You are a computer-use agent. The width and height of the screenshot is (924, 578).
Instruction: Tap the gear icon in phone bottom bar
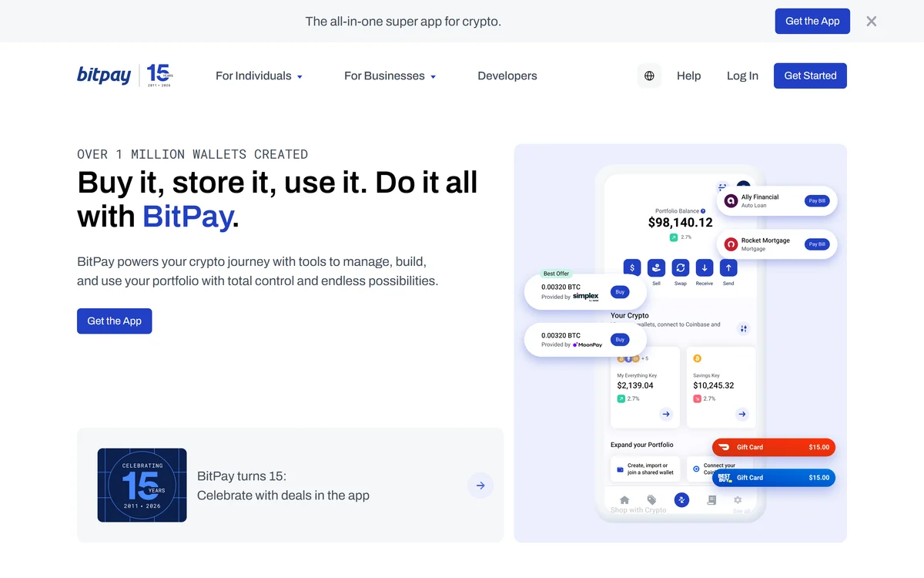(738, 500)
